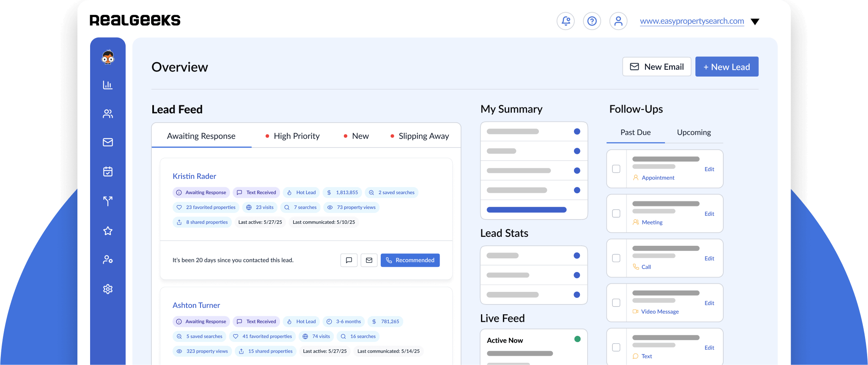Open the help question mark icon
Screen dimensions: 868x365
(x=592, y=21)
